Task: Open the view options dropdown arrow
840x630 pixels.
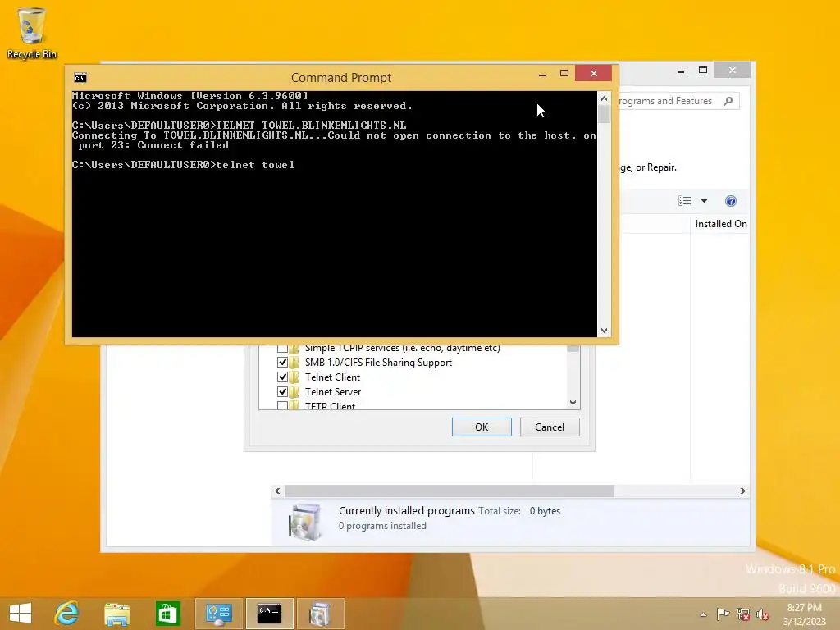Action: click(x=704, y=201)
